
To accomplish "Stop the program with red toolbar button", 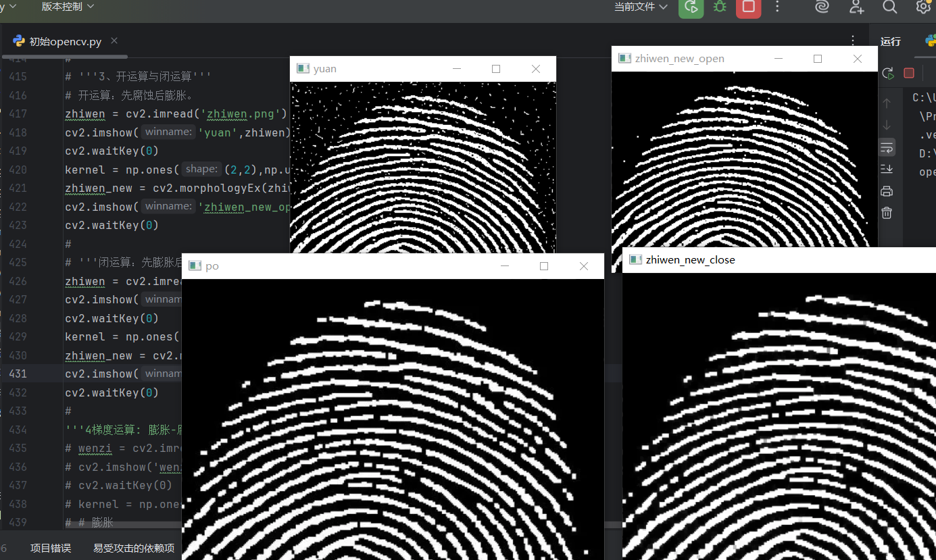I will [748, 7].
